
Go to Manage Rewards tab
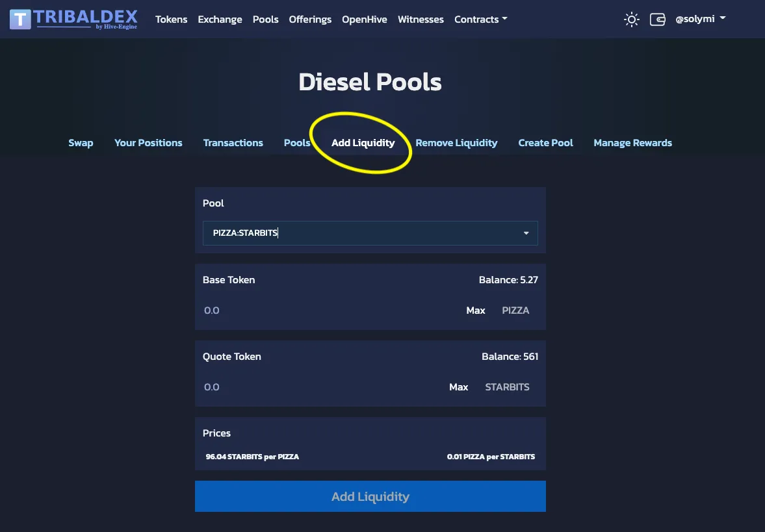[633, 143]
